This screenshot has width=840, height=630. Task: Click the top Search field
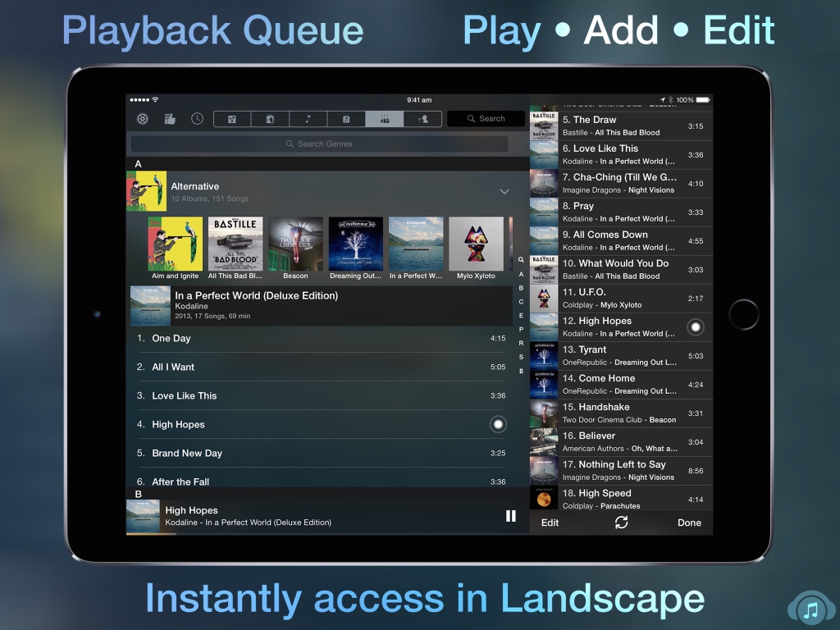486,119
